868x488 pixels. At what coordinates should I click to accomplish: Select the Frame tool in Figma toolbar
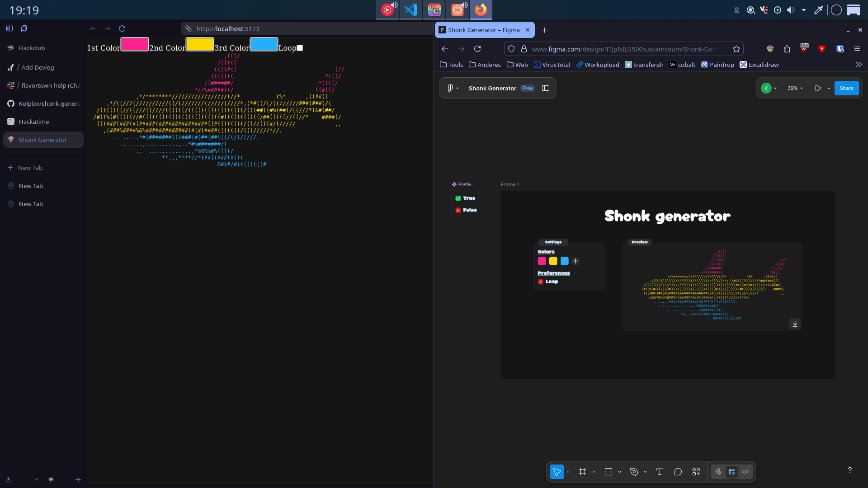[583, 472]
